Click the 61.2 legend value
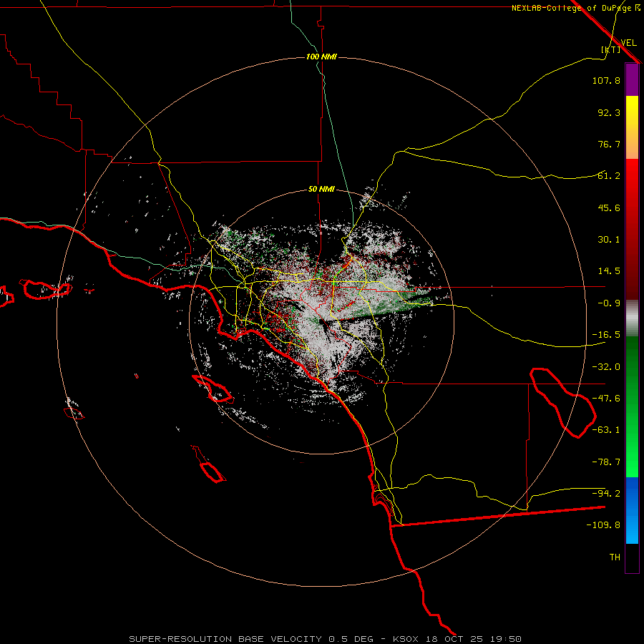This screenshot has height=644, width=644. (609, 176)
